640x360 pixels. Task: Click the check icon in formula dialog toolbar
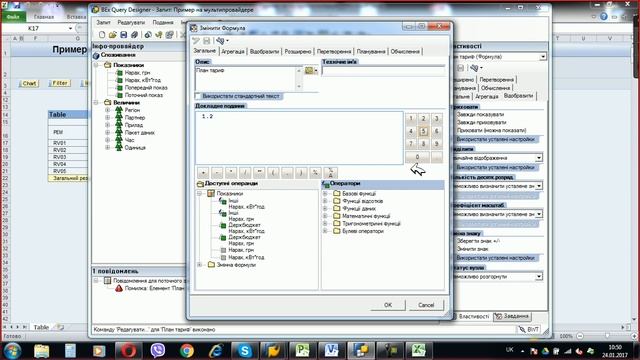pyautogui.click(x=196, y=40)
